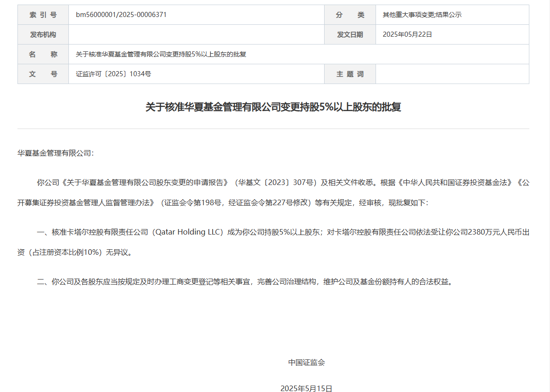Select category value 其他重大事项变更;结果公示

[422, 15]
